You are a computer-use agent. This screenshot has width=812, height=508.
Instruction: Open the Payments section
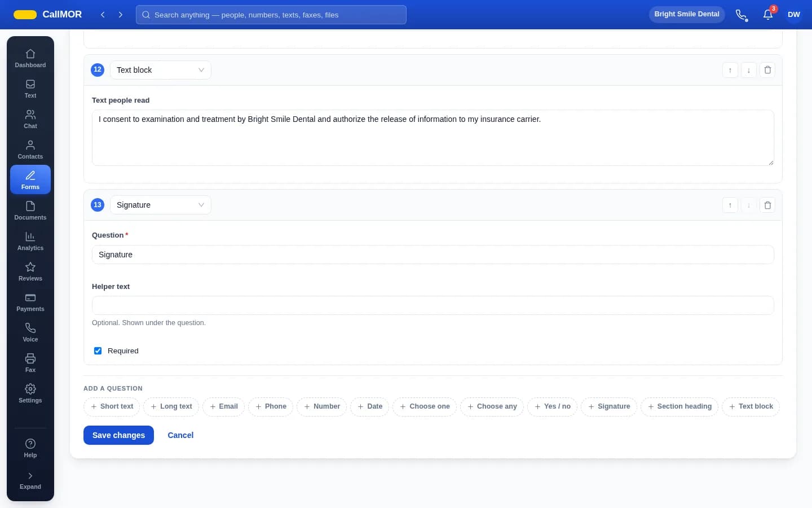point(30,302)
